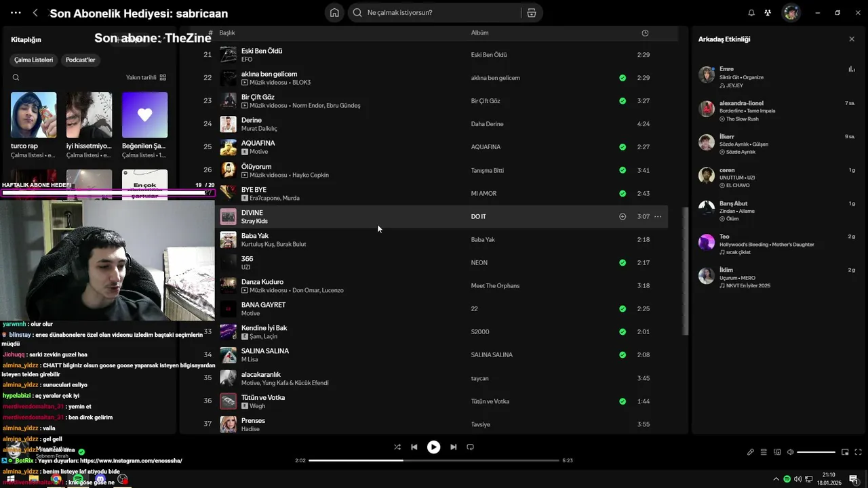The image size is (868, 488).
Task: Open the play queue icon
Action: point(764,452)
